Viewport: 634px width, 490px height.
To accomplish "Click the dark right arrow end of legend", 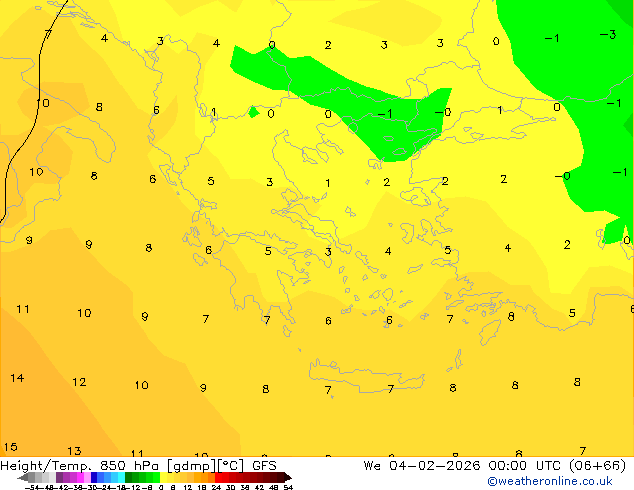I will point(288,477).
